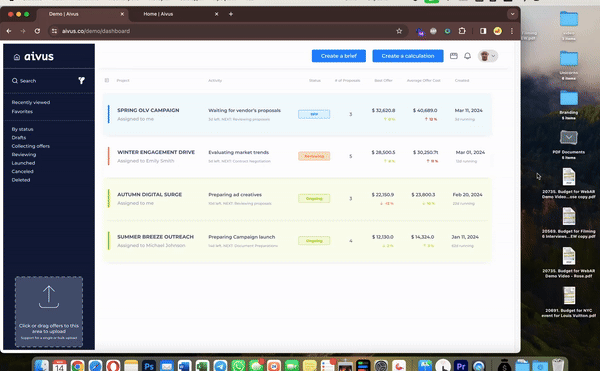This screenshot has width=600, height=371.
Task: Open the Chrome three-dot menu
Action: coord(512,31)
